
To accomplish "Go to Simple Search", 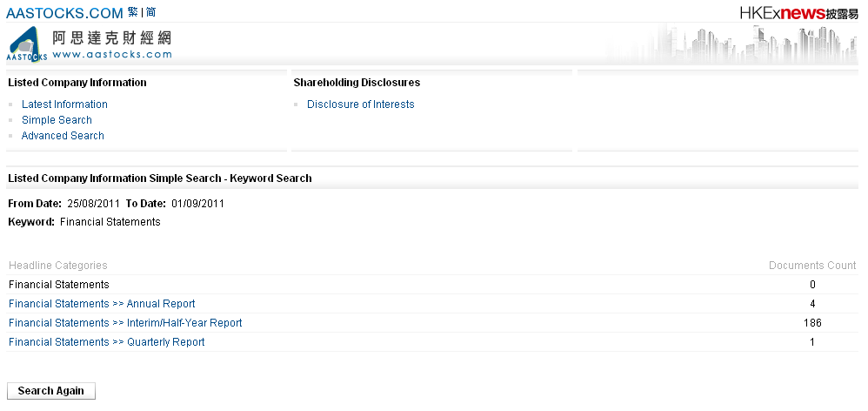I will tap(57, 120).
